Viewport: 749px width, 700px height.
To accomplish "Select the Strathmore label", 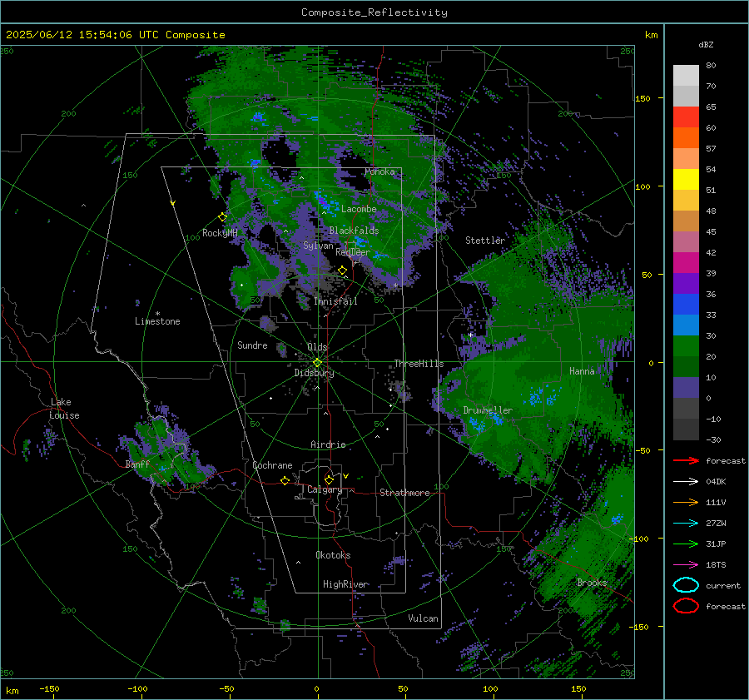I will pyautogui.click(x=404, y=493).
